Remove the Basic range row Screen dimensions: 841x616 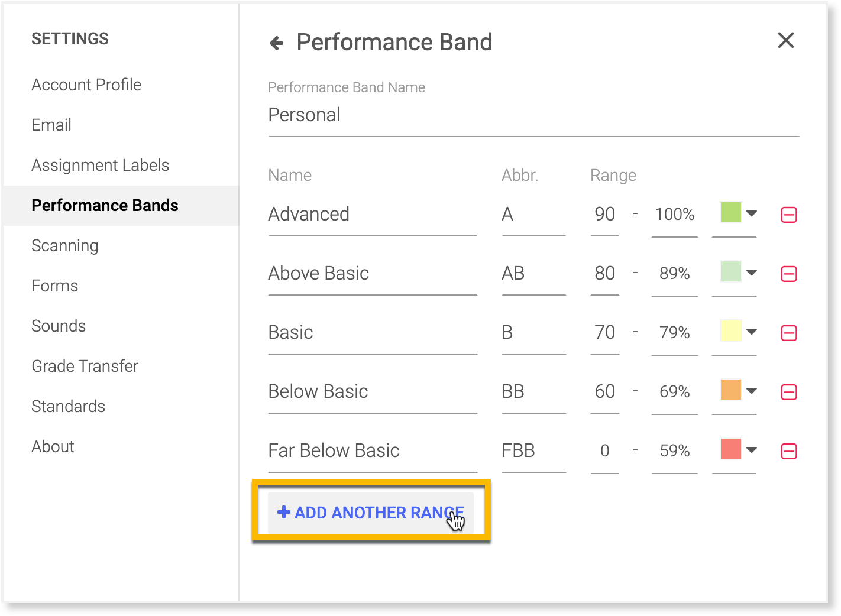tap(789, 333)
